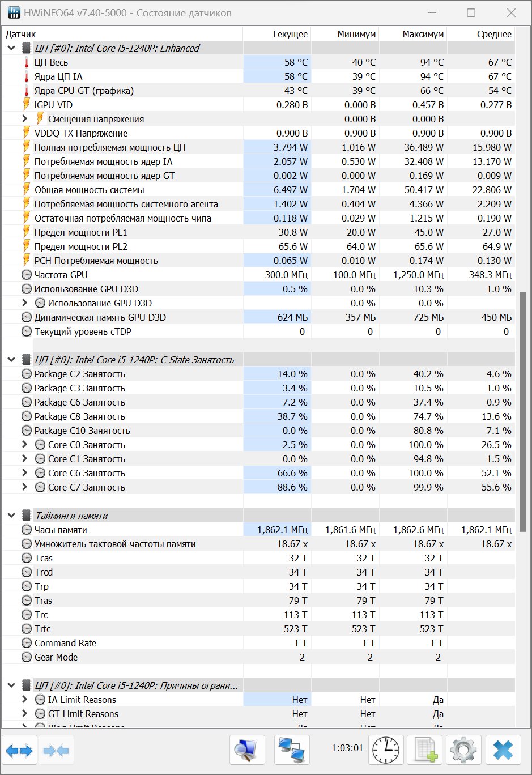This screenshot has height=775, width=532.
Task: Click thermometer icon beside Ядра CPU GT
Action: (x=26, y=91)
